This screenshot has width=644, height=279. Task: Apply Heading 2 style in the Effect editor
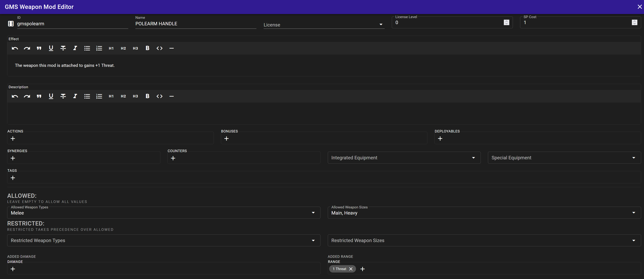click(x=123, y=48)
